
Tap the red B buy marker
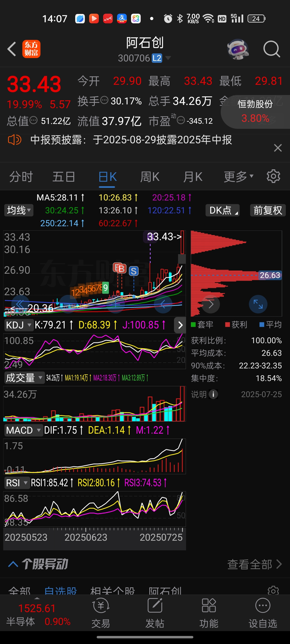[x=121, y=268]
